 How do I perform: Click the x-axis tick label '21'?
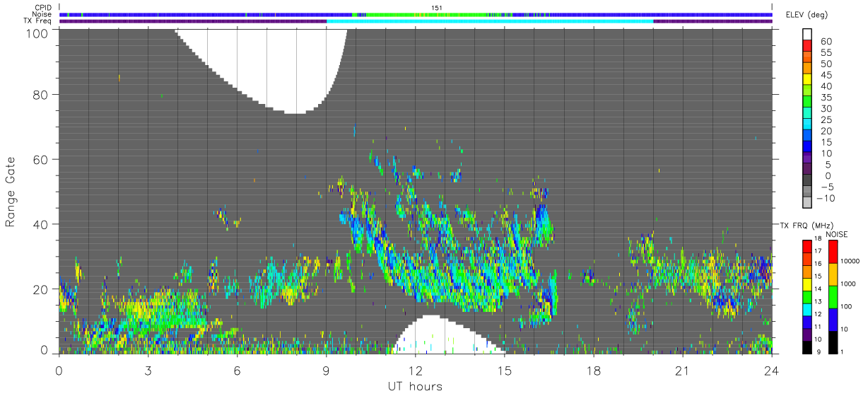[682, 371]
